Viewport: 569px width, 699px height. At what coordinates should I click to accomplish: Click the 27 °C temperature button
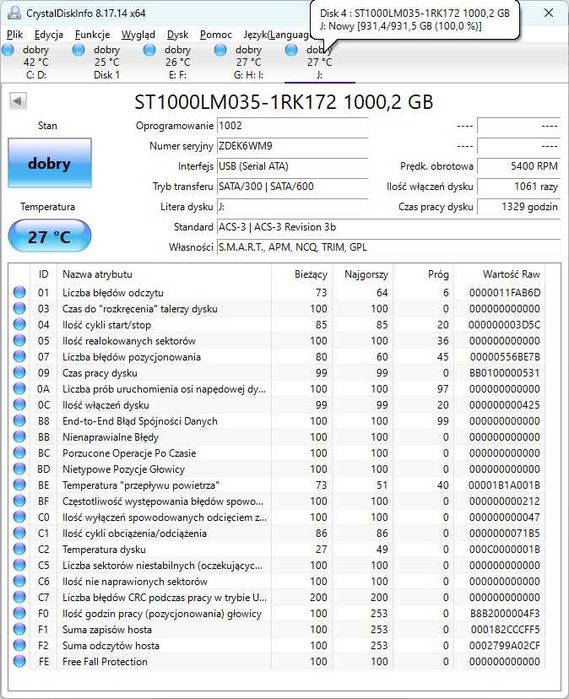(49, 236)
